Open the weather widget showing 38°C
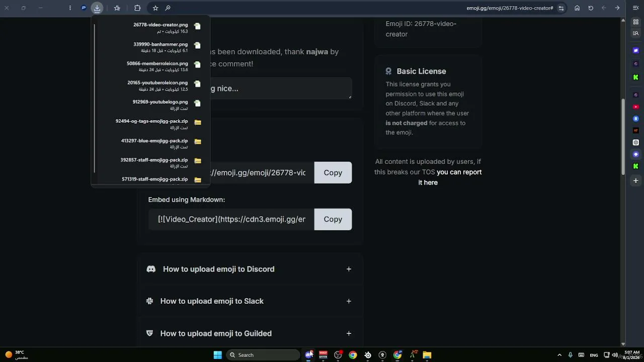Image resolution: width=644 pixels, height=362 pixels. click(16, 355)
